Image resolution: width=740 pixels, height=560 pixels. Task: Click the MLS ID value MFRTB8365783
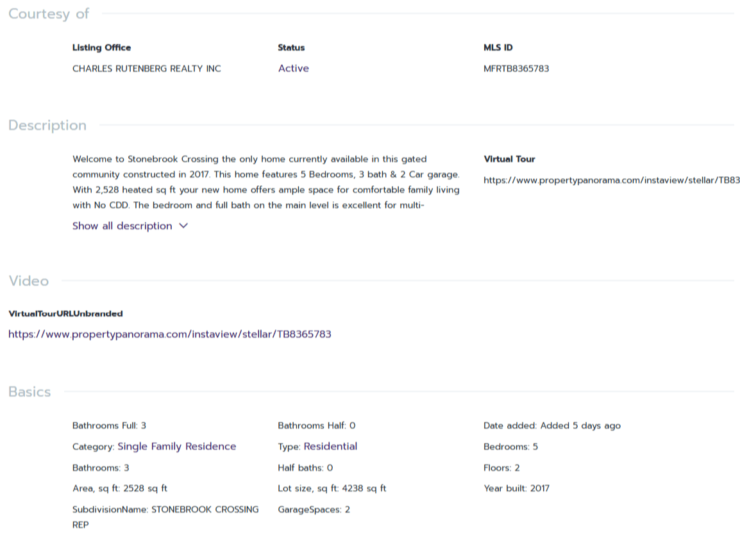pyautogui.click(x=516, y=69)
